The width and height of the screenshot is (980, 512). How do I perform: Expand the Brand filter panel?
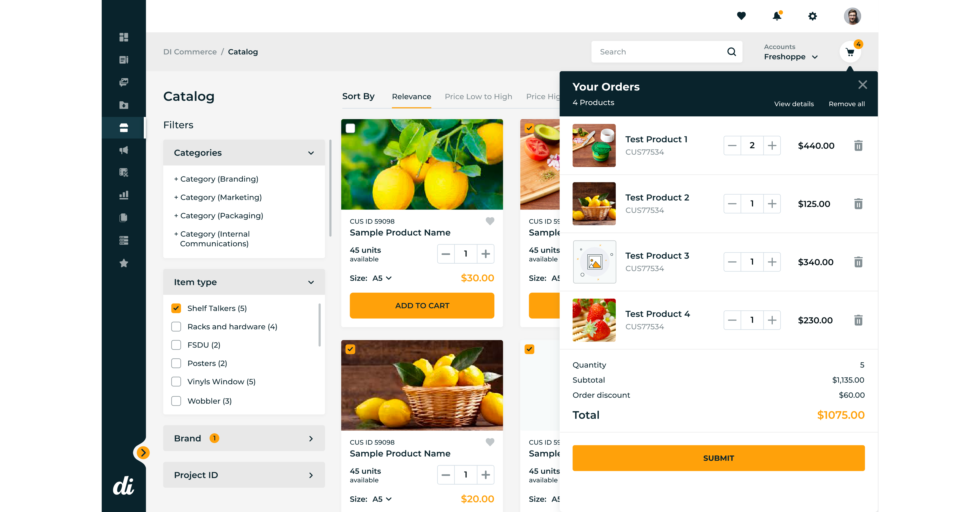311,438
